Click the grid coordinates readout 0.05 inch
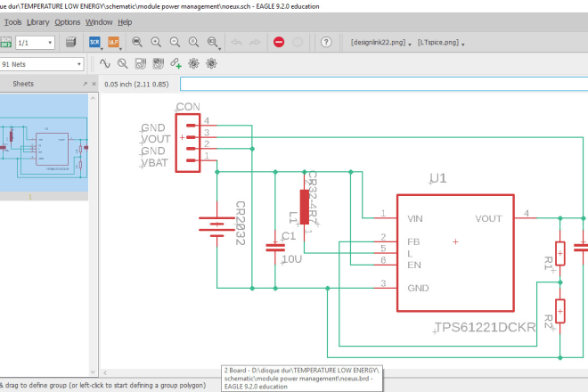This screenshot has width=588, height=392. coord(136,85)
